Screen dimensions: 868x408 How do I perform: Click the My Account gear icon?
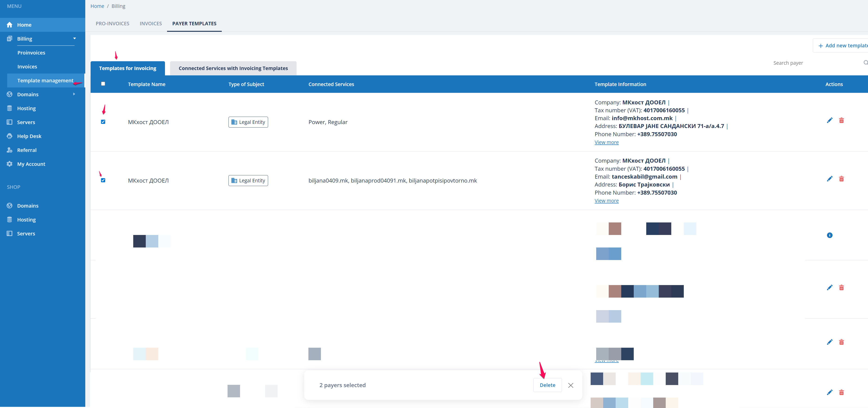[x=10, y=164]
